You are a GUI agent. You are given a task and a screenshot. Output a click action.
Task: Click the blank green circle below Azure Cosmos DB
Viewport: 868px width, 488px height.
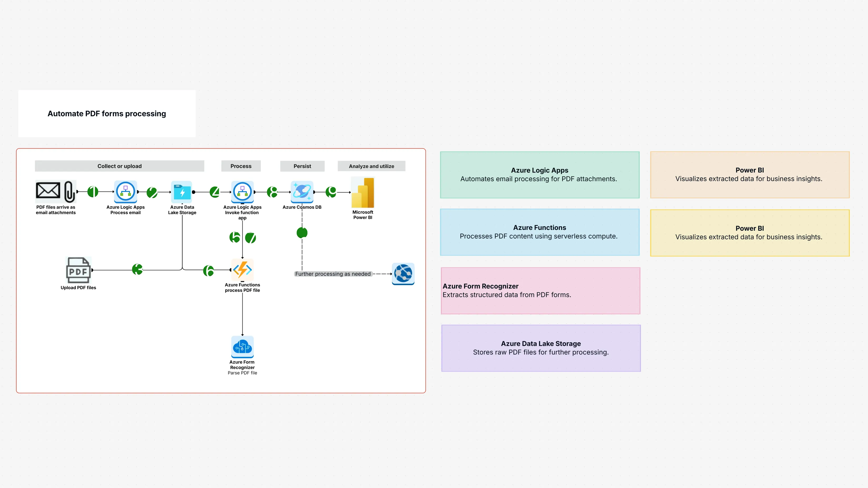point(302,233)
